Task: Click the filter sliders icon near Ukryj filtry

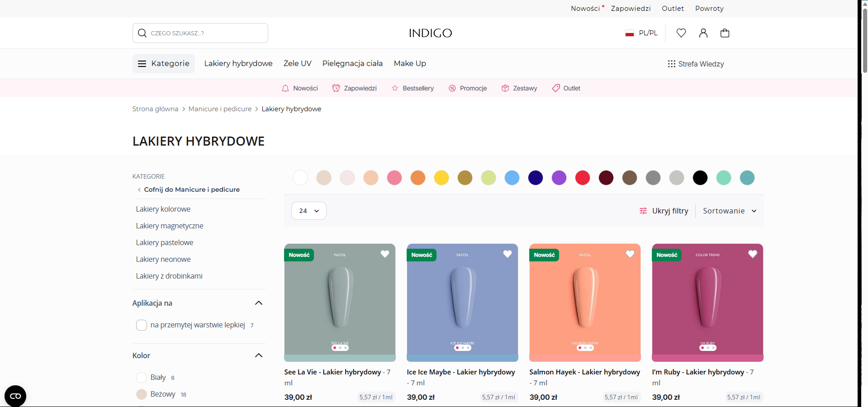Action: tap(643, 211)
